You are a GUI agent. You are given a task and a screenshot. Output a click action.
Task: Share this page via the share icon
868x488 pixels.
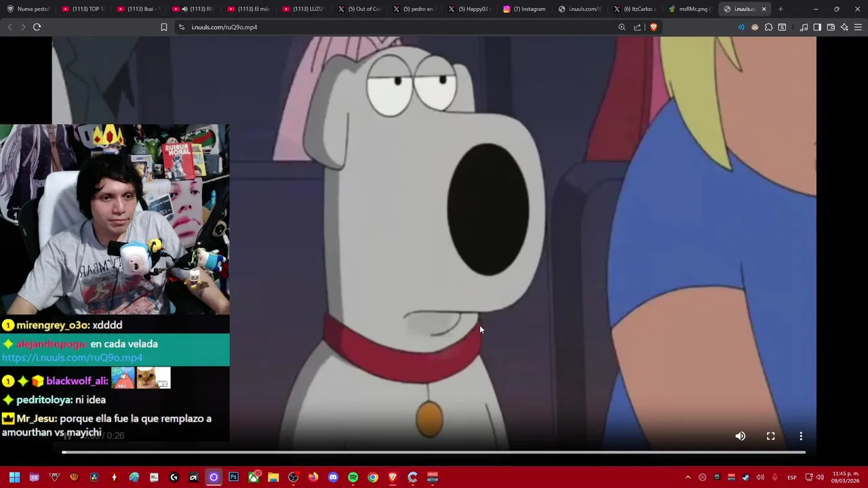[x=637, y=27]
